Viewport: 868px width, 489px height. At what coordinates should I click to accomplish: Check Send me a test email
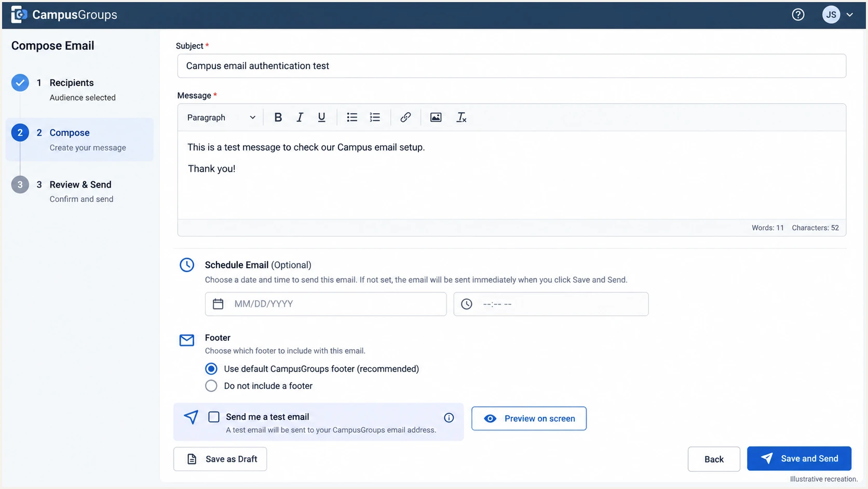[x=214, y=417]
